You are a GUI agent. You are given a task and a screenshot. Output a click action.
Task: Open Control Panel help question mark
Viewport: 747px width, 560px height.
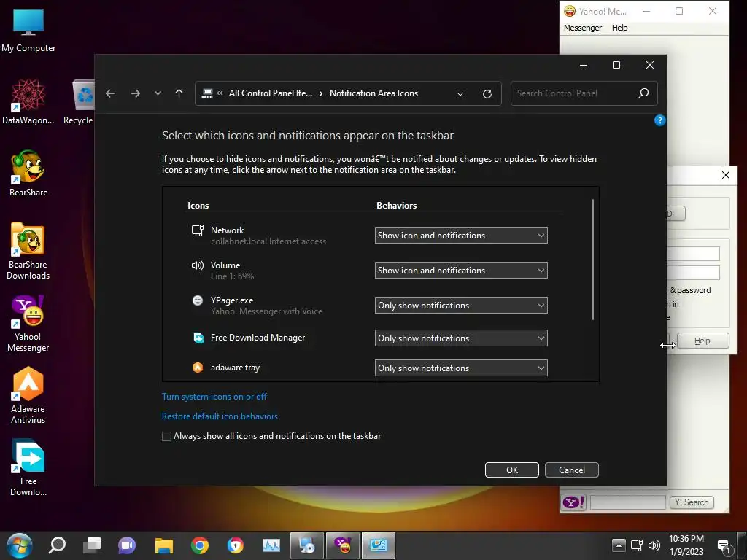(x=659, y=120)
